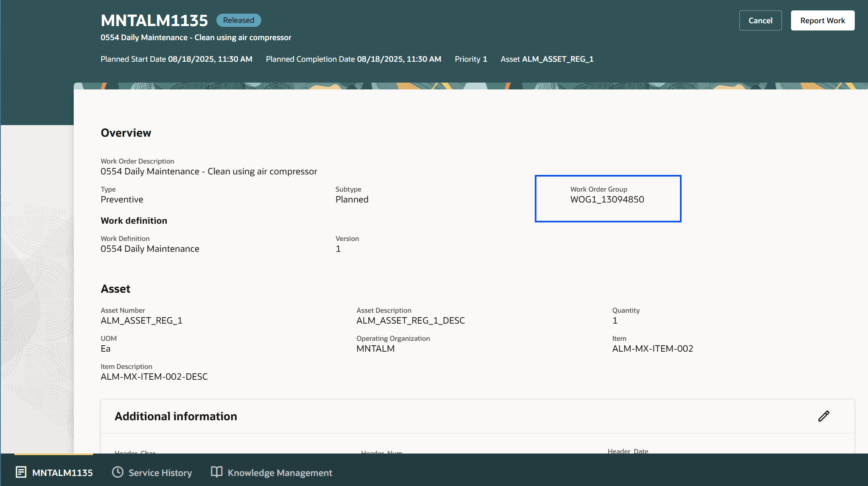Click Operating Organization value MNTALM
The height and width of the screenshot is (486, 868).
pos(375,348)
